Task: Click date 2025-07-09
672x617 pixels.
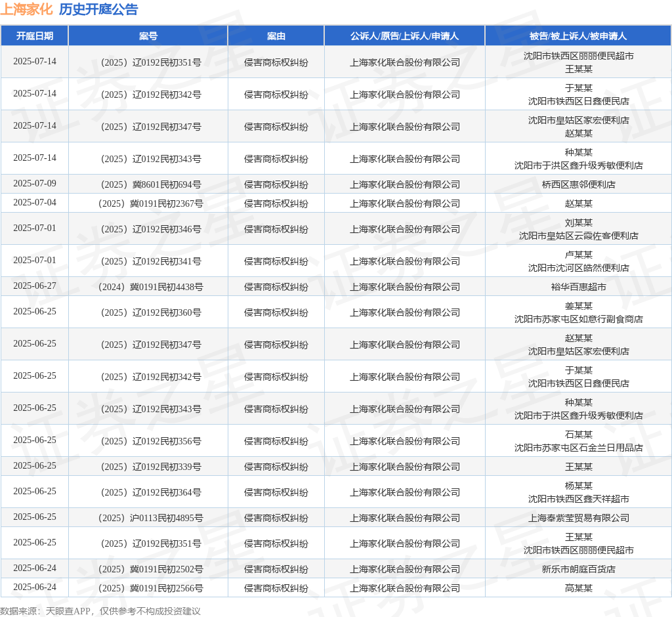Action: [35, 184]
